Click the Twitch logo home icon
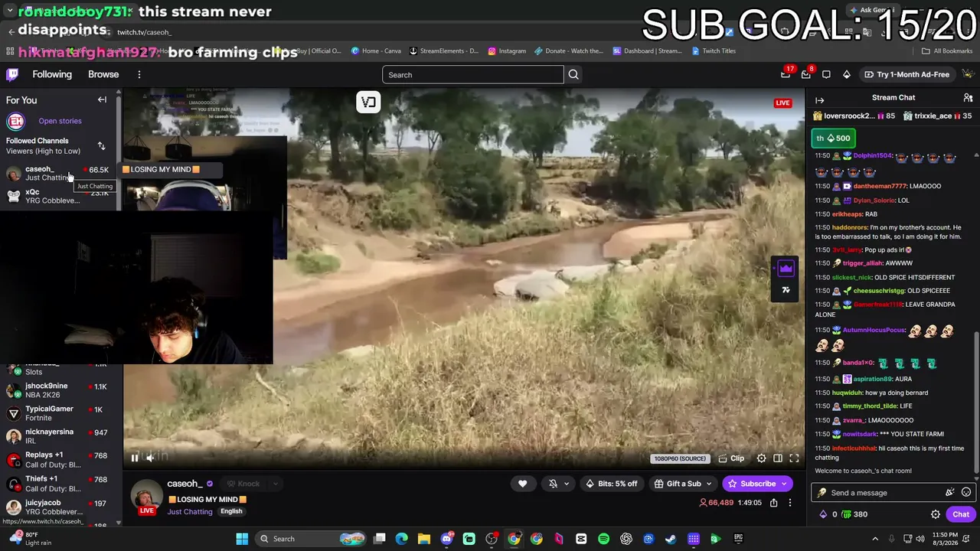Image resolution: width=980 pixels, height=551 pixels. (x=12, y=74)
